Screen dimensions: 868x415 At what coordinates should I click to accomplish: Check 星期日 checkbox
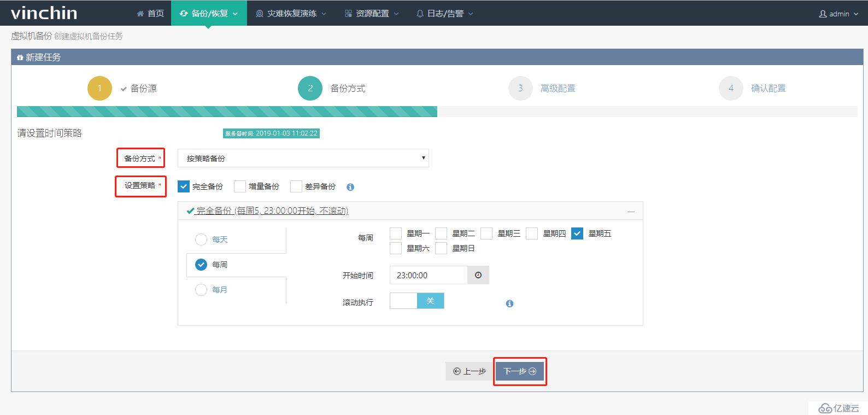[441, 248]
